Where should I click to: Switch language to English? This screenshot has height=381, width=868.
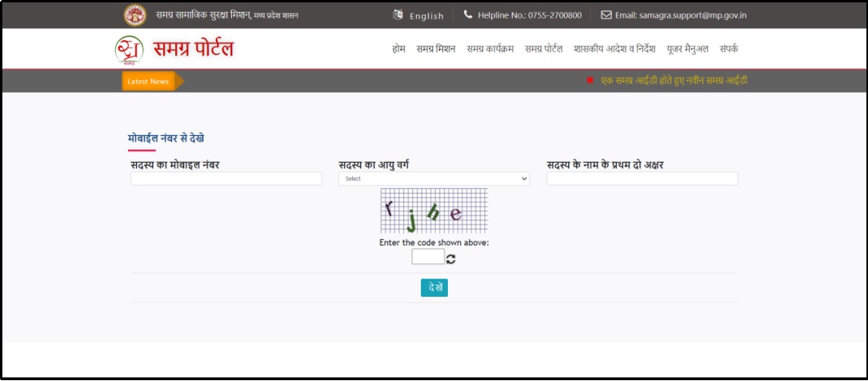pos(426,16)
